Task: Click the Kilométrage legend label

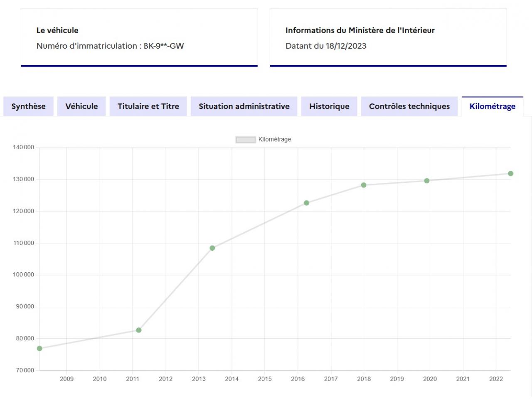Action: 274,140
